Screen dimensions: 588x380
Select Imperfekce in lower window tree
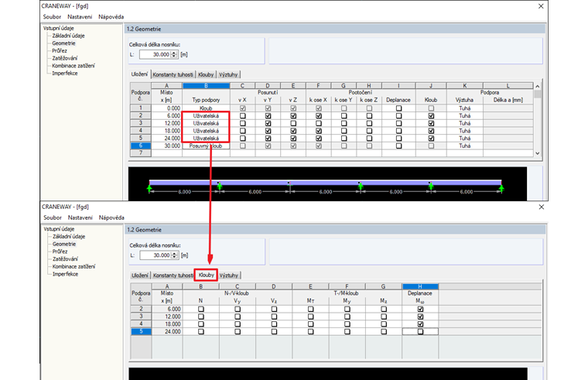(65, 274)
